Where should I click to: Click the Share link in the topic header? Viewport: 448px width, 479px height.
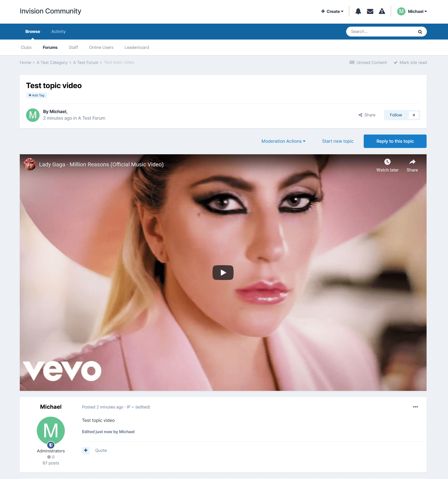[x=367, y=115]
